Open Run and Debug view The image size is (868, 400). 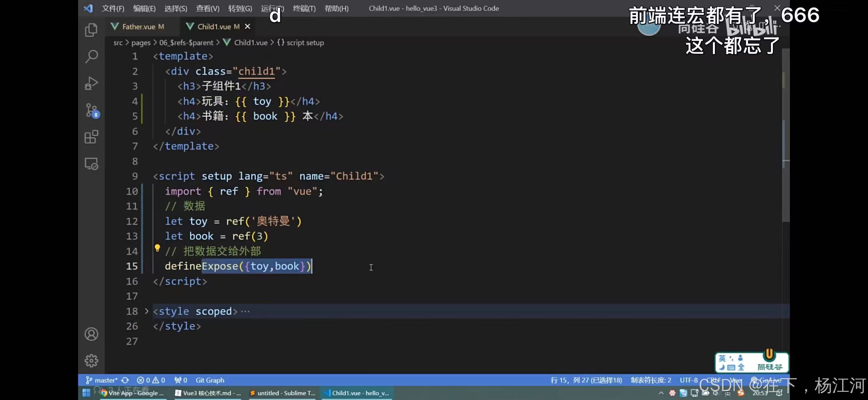point(91,83)
